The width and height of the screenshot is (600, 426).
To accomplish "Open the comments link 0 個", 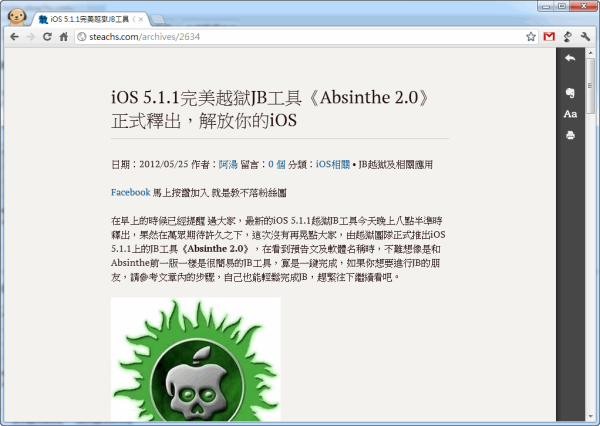I will pyautogui.click(x=277, y=164).
